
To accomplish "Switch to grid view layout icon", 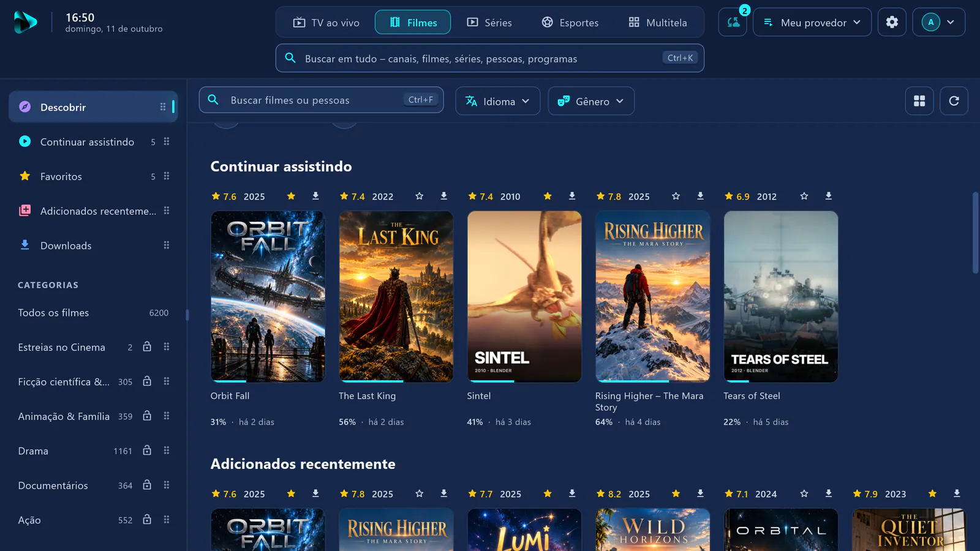I will (x=919, y=101).
